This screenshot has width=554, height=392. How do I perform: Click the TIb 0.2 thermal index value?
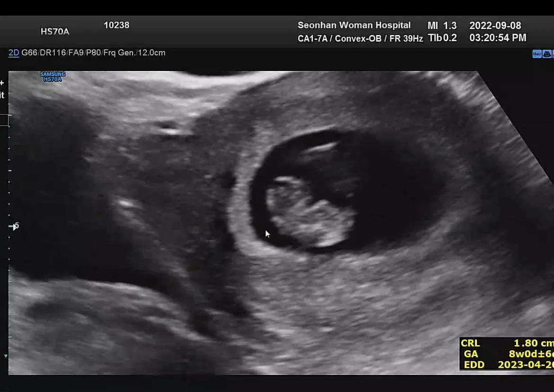[442, 38]
